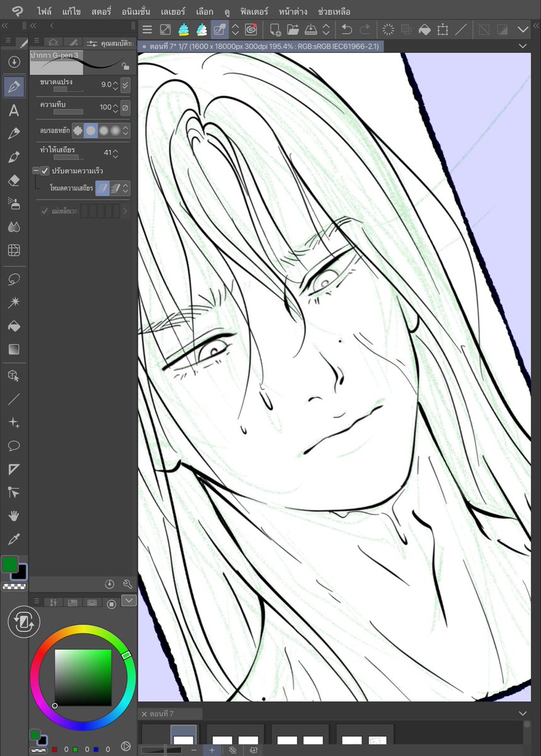Viewport: 541px width, 756px height.
Task: Click the Save icon in the command bar
Action: [x=311, y=30]
